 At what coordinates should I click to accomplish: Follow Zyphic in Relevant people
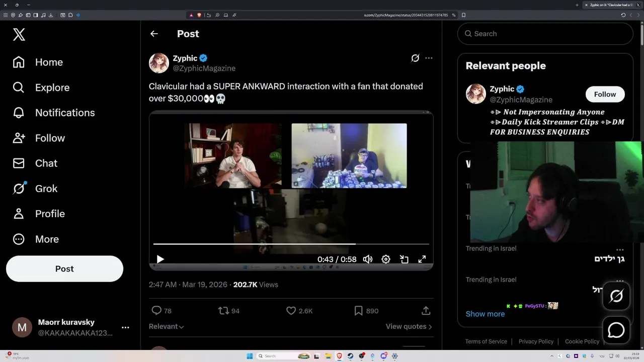tap(605, 95)
